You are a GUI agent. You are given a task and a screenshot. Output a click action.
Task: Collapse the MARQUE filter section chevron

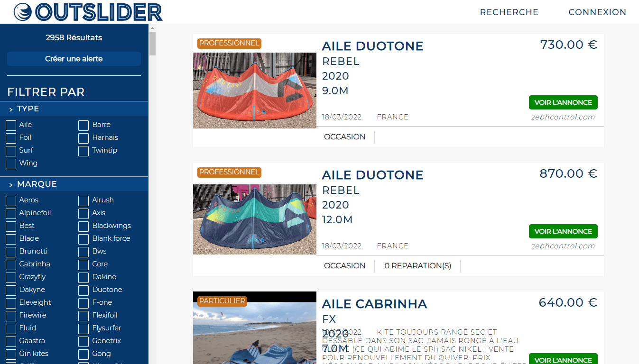[11, 184]
